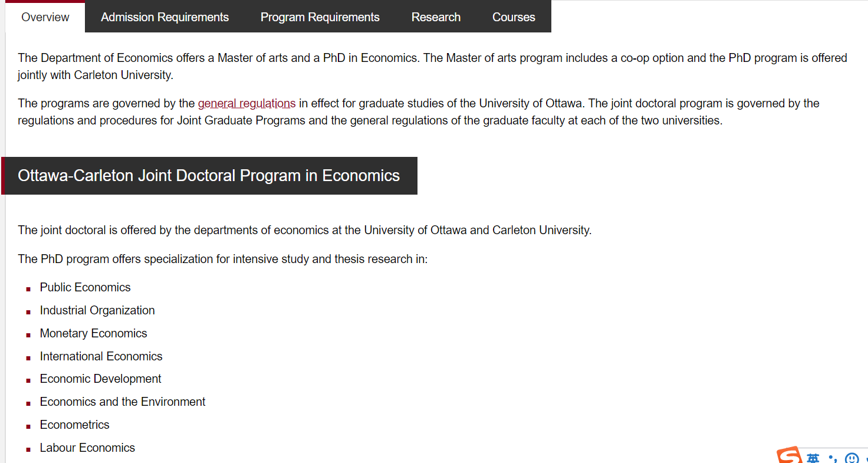Click the International Economics list item
The height and width of the screenshot is (463, 868).
click(x=101, y=356)
